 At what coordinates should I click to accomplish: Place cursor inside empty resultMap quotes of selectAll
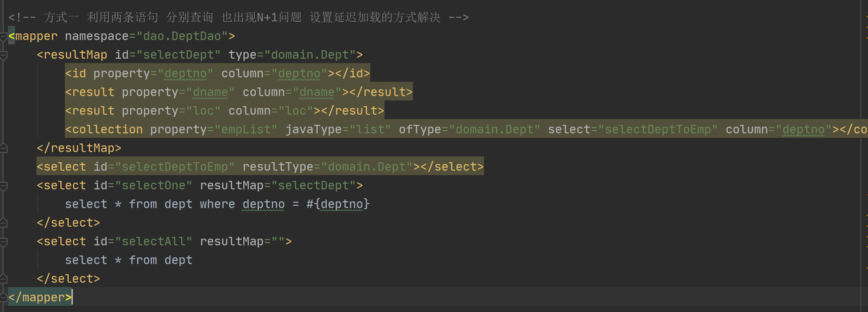point(278,242)
